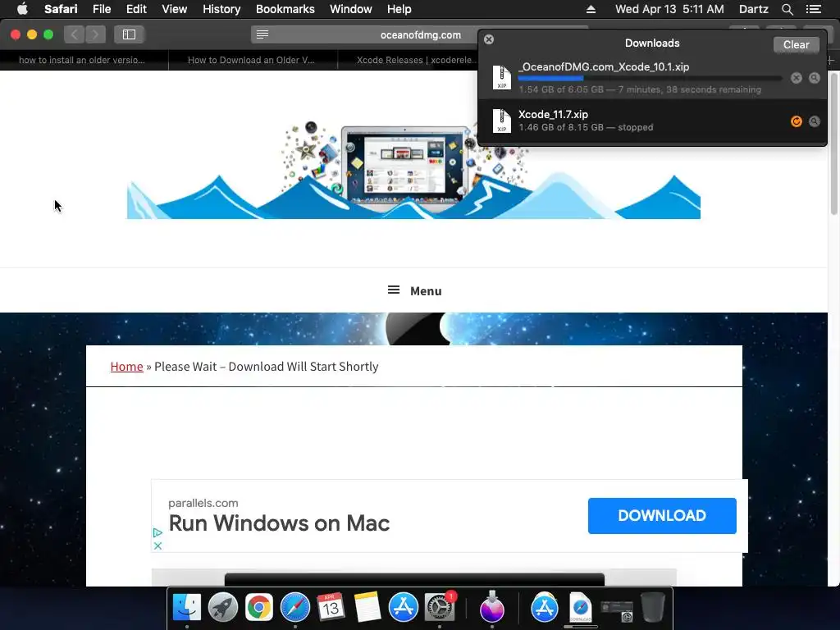Screen dimensions: 840x630
Task: Open the Apple menu
Action: tap(22, 9)
